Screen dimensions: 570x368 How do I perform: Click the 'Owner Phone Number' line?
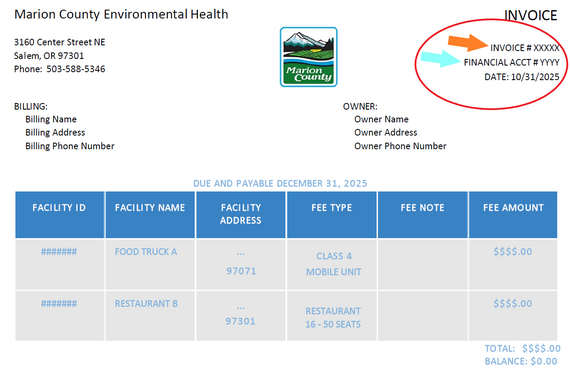(400, 146)
